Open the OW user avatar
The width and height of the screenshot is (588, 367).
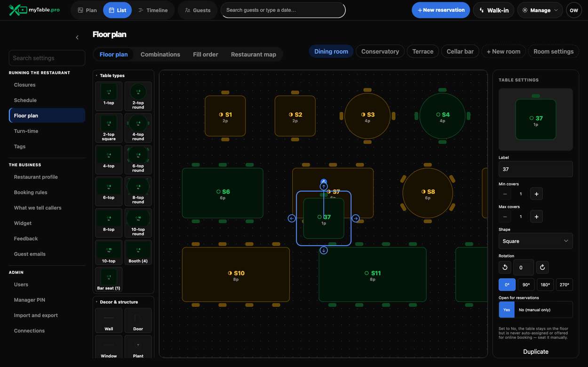pyautogui.click(x=574, y=10)
